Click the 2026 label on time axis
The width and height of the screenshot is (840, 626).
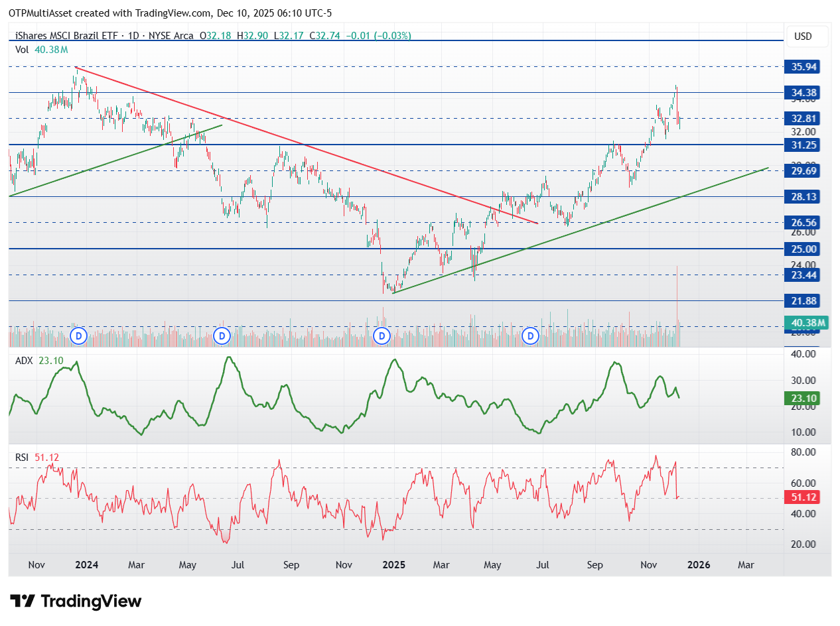coord(698,565)
